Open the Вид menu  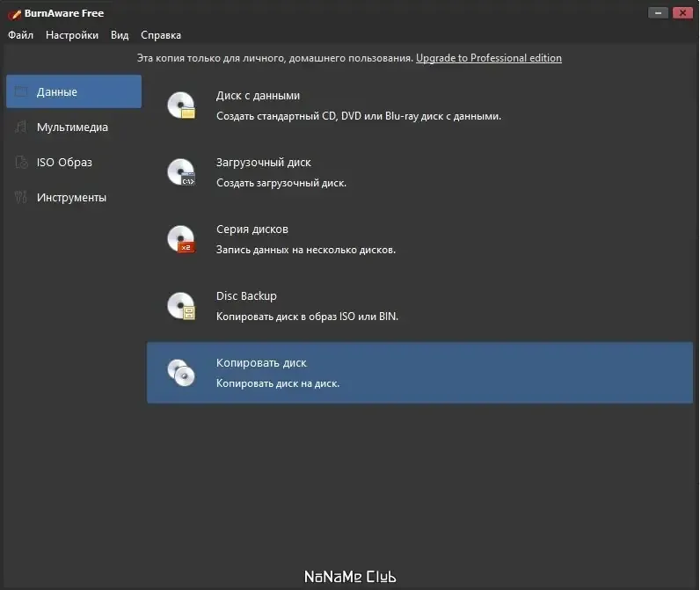(120, 35)
